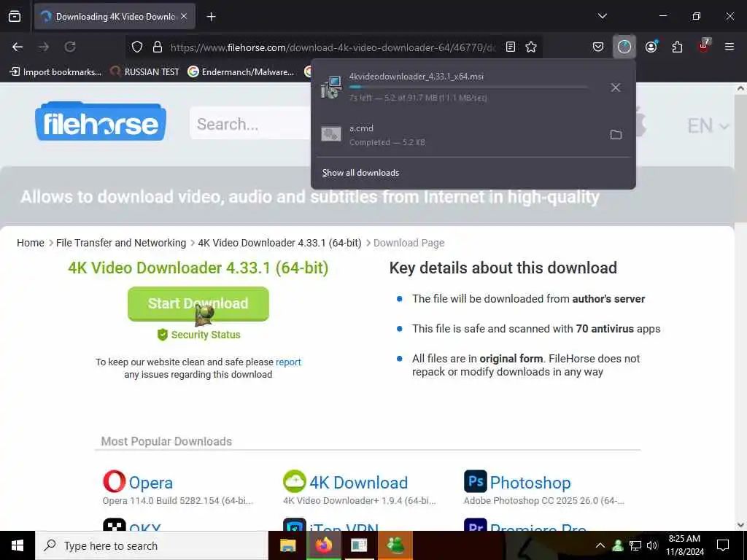Click Home breadcrumb link

pos(31,243)
